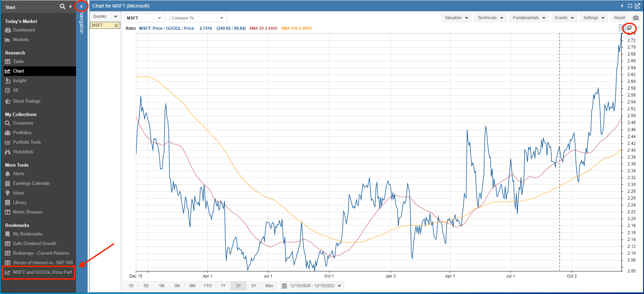The height and width of the screenshot is (294, 644).
Task: Remove the MSFT tag with its X
Action: tap(116, 25)
